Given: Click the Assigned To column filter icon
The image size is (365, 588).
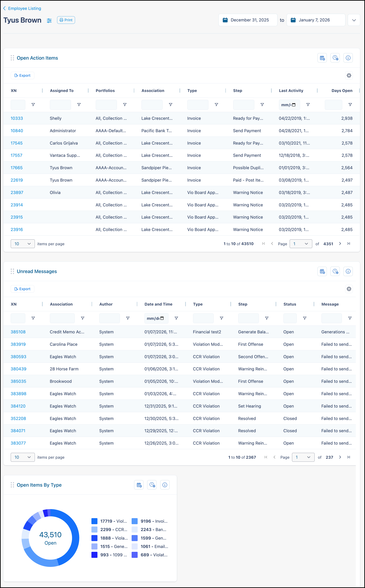Looking at the screenshot, I should click(x=79, y=105).
